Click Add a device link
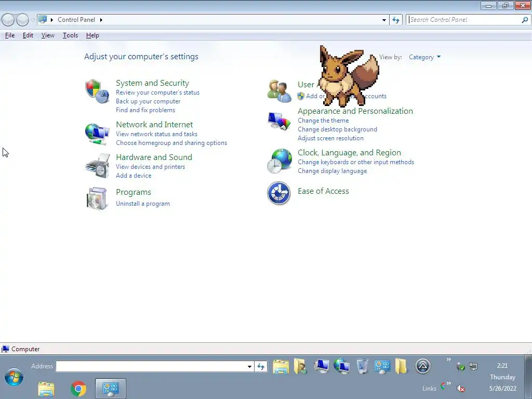The width and height of the screenshot is (532, 399). click(x=134, y=176)
